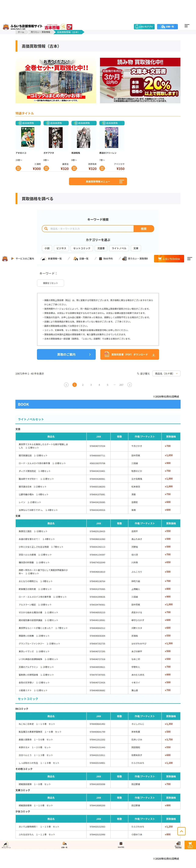Select page 5 in pagination
Image resolution: width=196 pixels, height=868 pixels.
pyautogui.click(x=107, y=385)
